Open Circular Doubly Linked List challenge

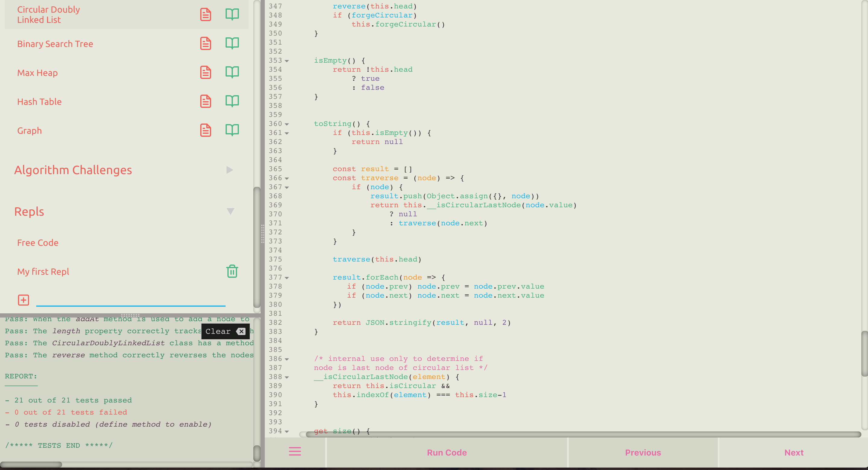click(x=49, y=14)
